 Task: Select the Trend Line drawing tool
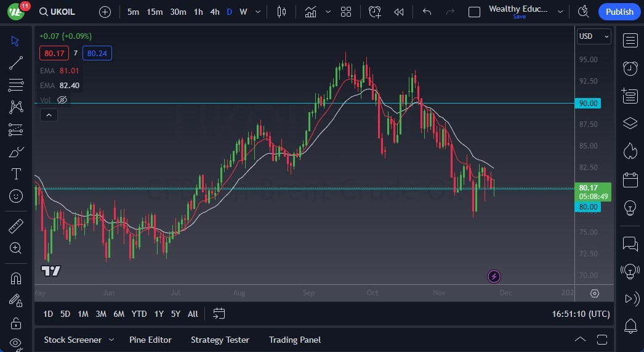pyautogui.click(x=16, y=63)
